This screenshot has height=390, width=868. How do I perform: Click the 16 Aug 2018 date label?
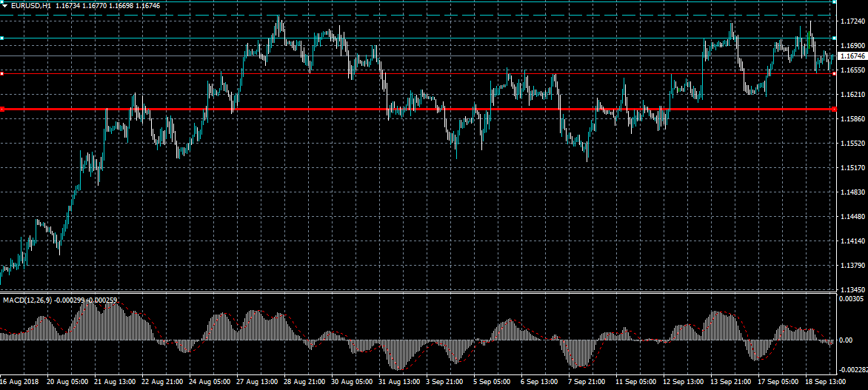(19, 383)
